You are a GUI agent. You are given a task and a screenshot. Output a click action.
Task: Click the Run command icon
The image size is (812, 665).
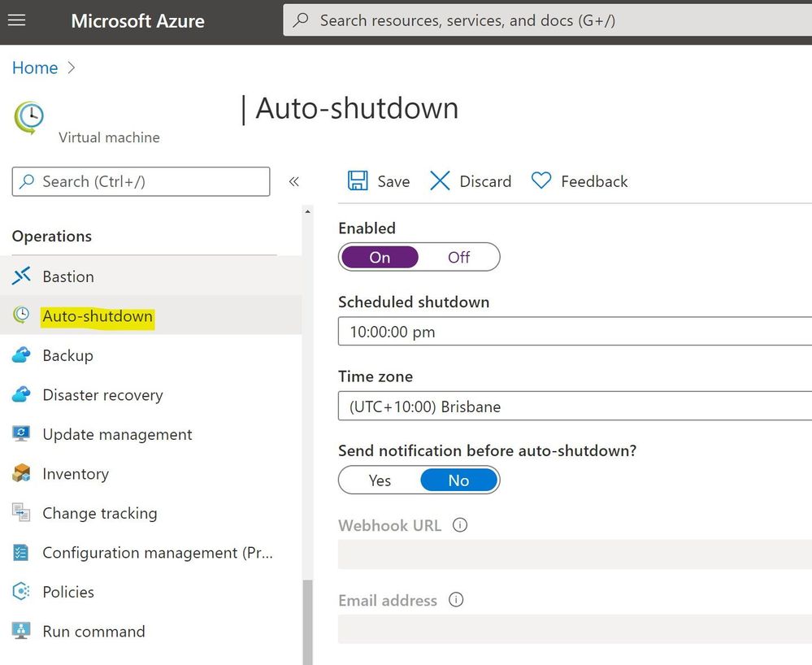tap(21, 631)
